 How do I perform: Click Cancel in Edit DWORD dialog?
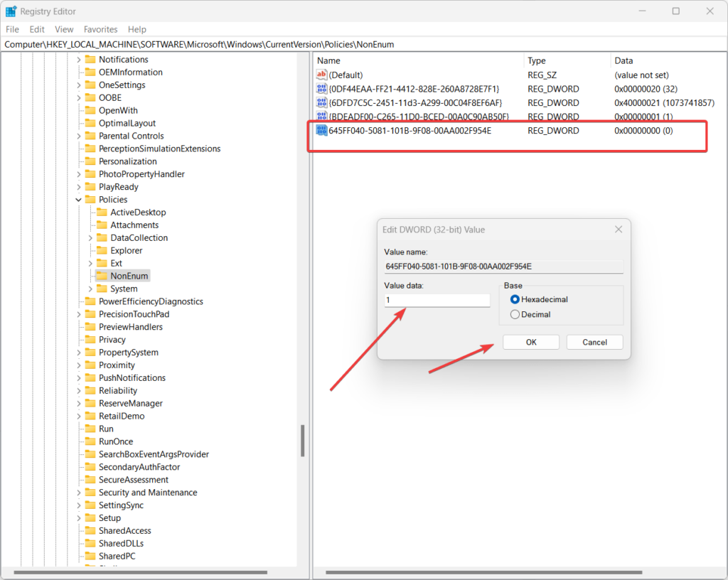(594, 342)
